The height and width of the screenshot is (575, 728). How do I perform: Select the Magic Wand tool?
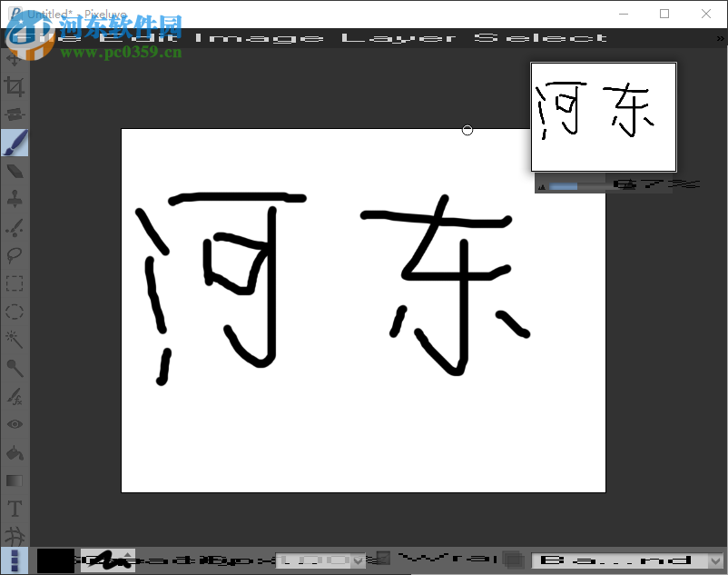click(x=14, y=340)
